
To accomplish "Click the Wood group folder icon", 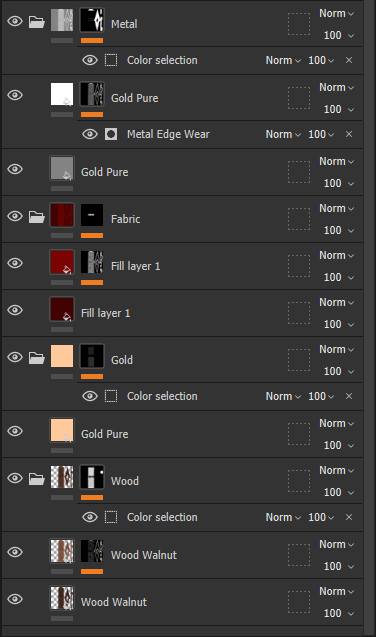I will pos(37,479).
